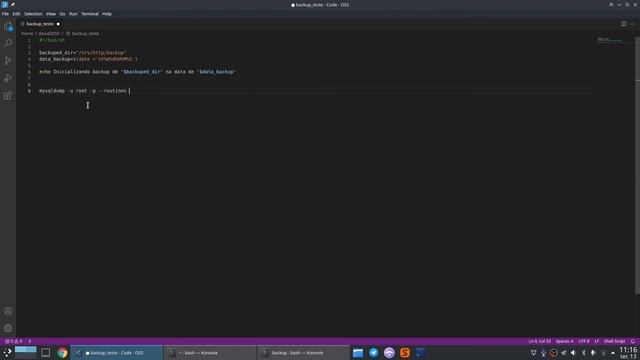Viewport: 640px width, 360px height.
Task: Open the File menu
Action: [5, 14]
